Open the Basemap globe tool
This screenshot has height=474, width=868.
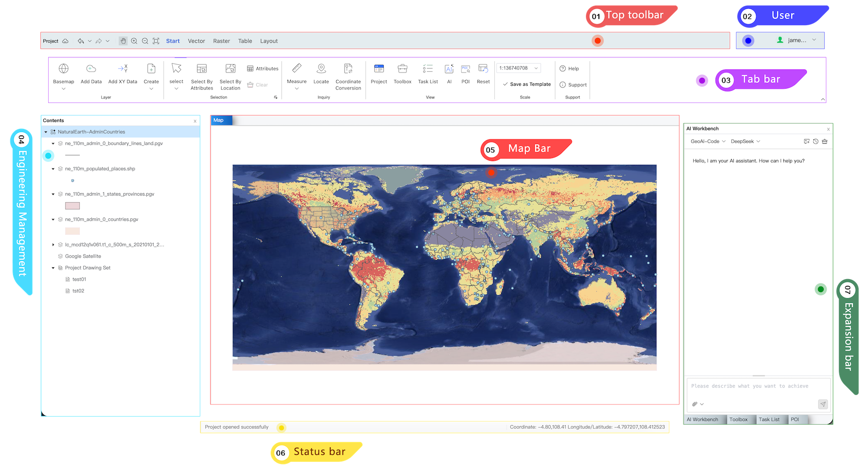(63, 69)
